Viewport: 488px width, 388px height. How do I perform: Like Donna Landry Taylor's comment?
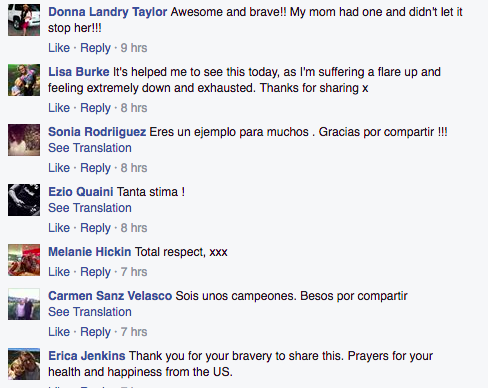tap(59, 48)
